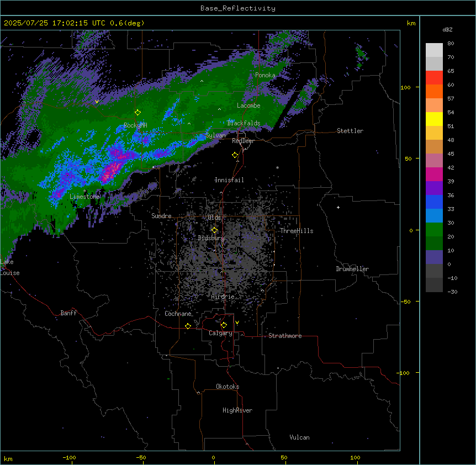Click the Base_Reflectivity title
This screenshot has width=476, height=465.
[x=238, y=8]
